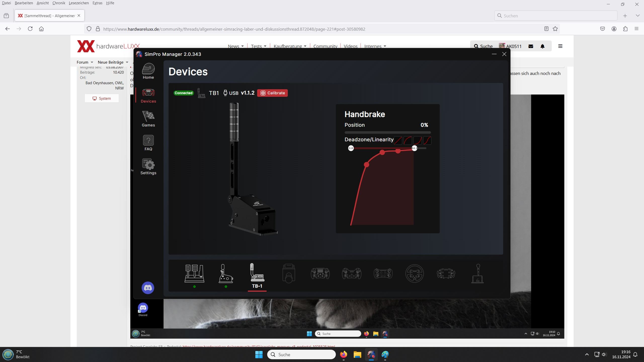The width and height of the screenshot is (644, 362).
Task: Select the second linearity curve preset
Action: 408,140
